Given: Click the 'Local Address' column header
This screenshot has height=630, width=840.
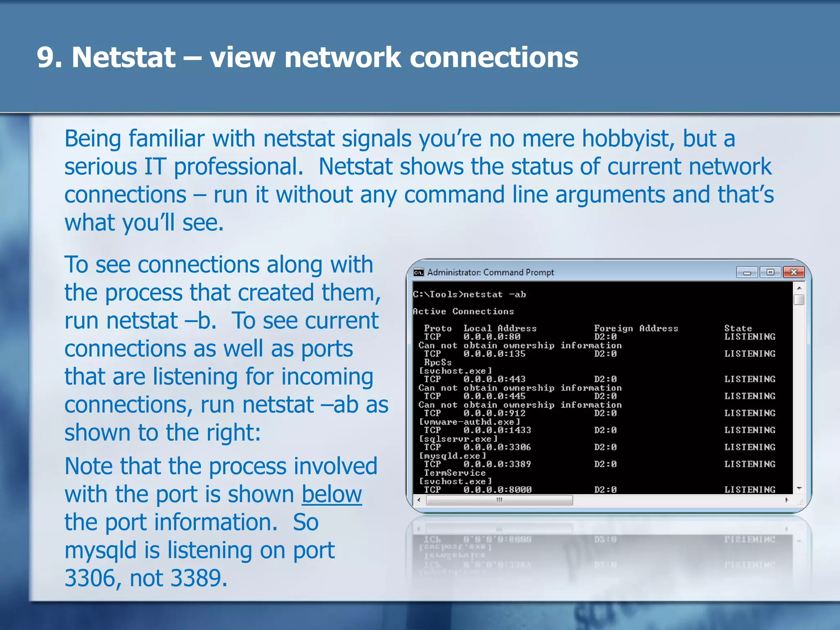Looking at the screenshot, I should (x=500, y=328).
